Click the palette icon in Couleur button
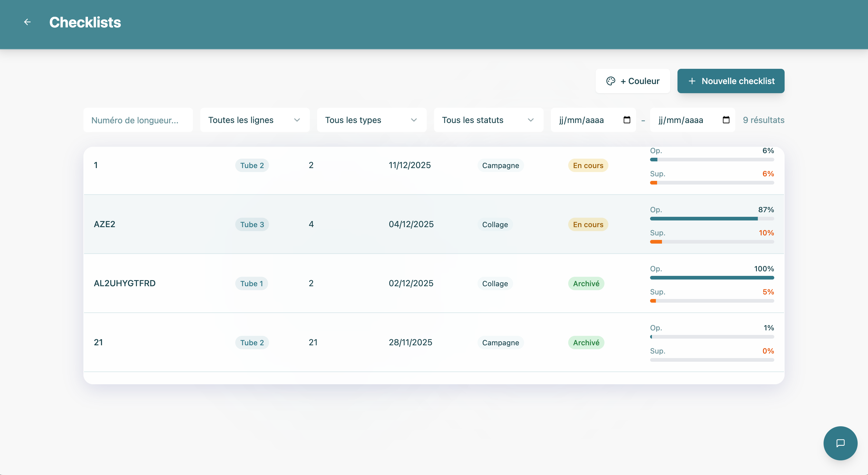Viewport: 868px width, 475px height. 611,81
